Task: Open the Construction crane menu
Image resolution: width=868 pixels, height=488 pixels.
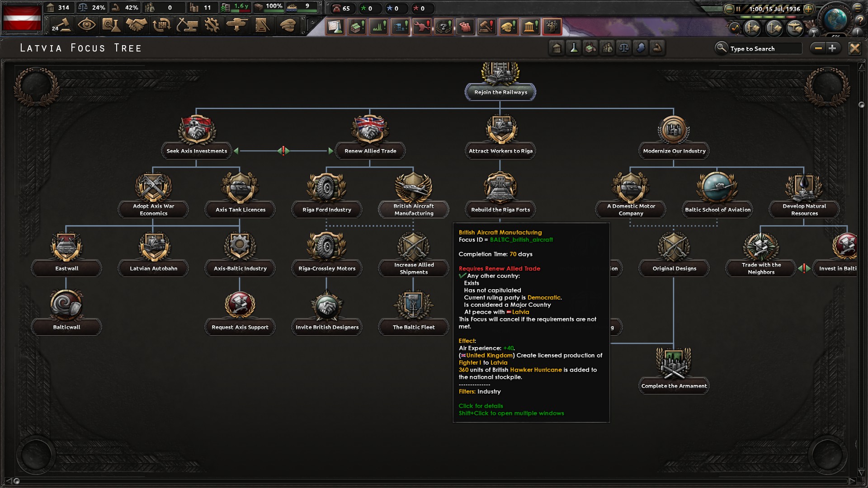Action: click(187, 25)
